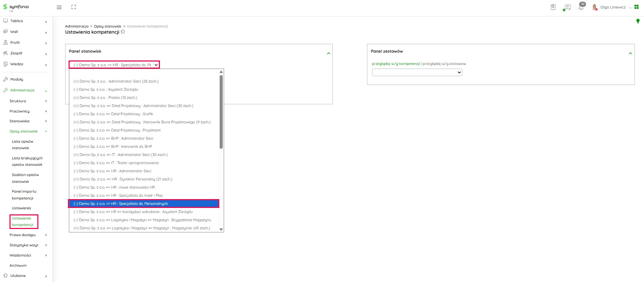Open the clipboard tasks icon
The height and width of the screenshot is (282, 644).
553,7
